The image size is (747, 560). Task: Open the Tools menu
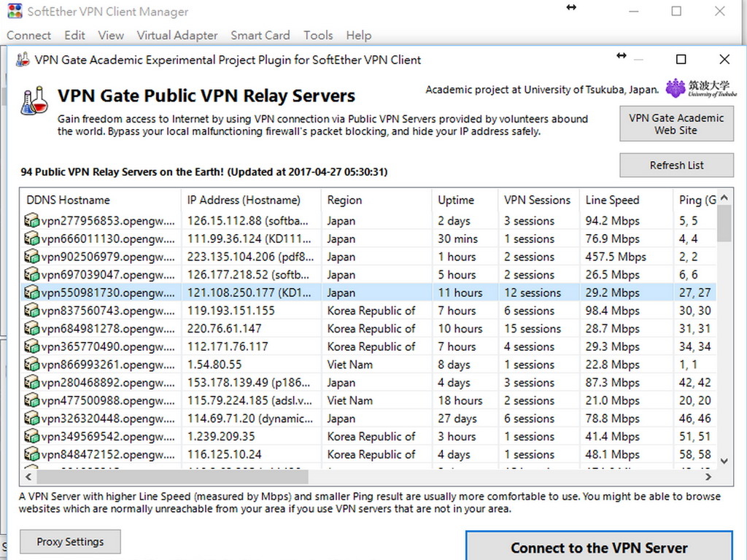pyautogui.click(x=318, y=35)
